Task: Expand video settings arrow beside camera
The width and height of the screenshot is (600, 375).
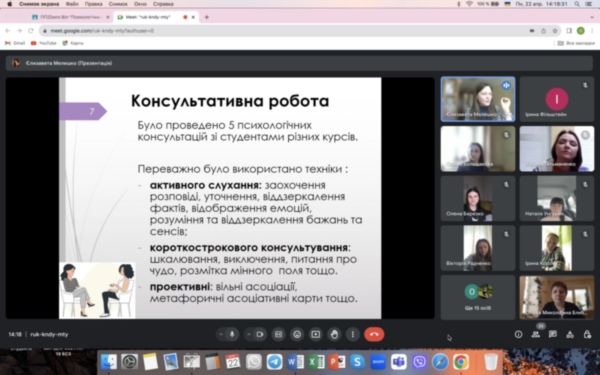Action: [x=249, y=334]
